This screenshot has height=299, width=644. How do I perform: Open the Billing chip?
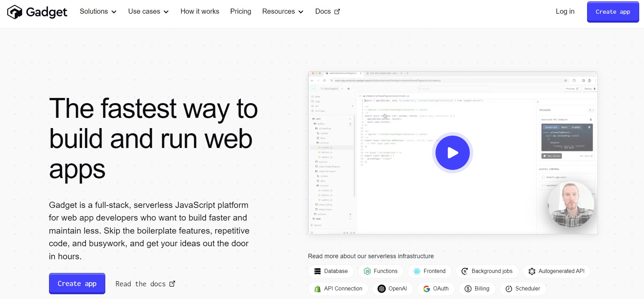click(477, 289)
